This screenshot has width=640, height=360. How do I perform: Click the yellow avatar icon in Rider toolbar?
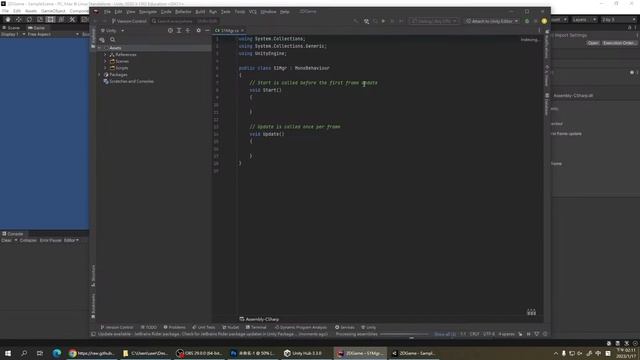pos(544,21)
